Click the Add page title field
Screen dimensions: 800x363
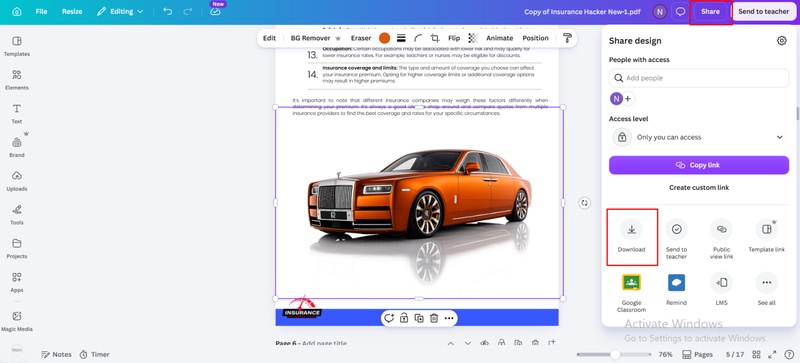point(324,344)
